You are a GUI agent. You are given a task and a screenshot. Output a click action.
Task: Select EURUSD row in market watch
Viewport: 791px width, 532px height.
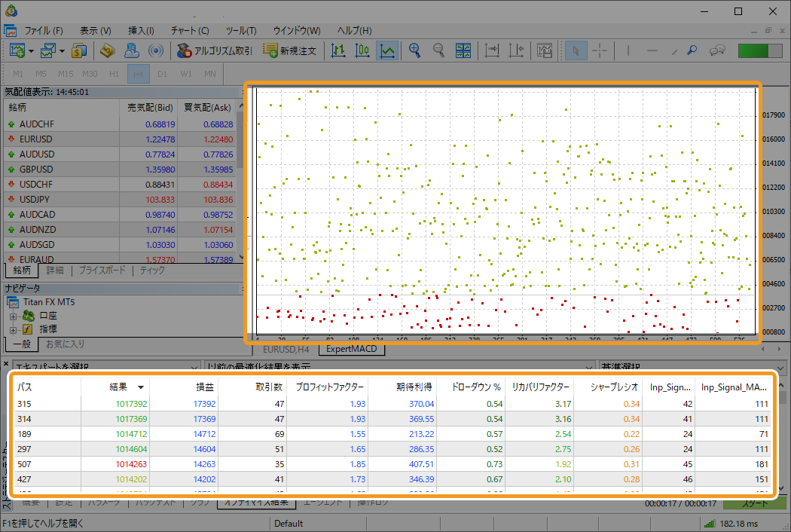[x=121, y=139]
